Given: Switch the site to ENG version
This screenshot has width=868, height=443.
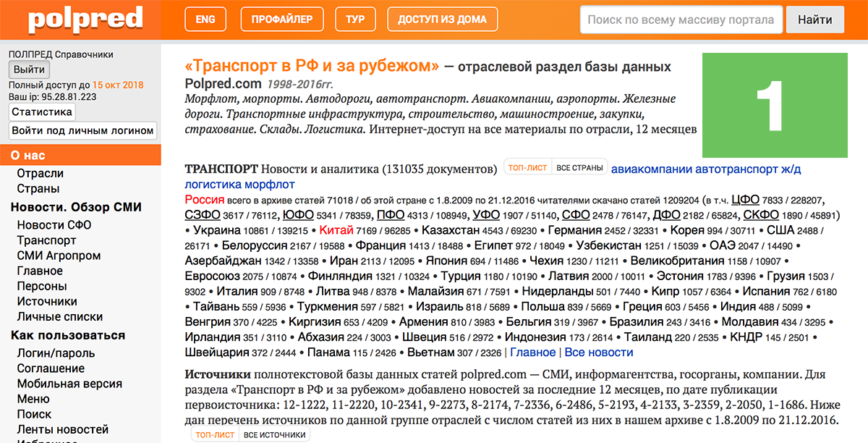Looking at the screenshot, I should (205, 20).
